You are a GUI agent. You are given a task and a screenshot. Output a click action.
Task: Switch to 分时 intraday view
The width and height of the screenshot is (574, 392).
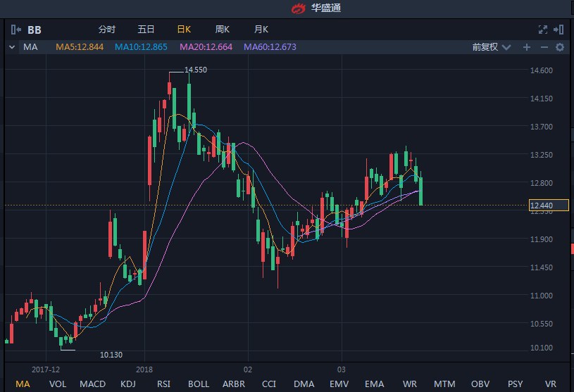point(107,30)
